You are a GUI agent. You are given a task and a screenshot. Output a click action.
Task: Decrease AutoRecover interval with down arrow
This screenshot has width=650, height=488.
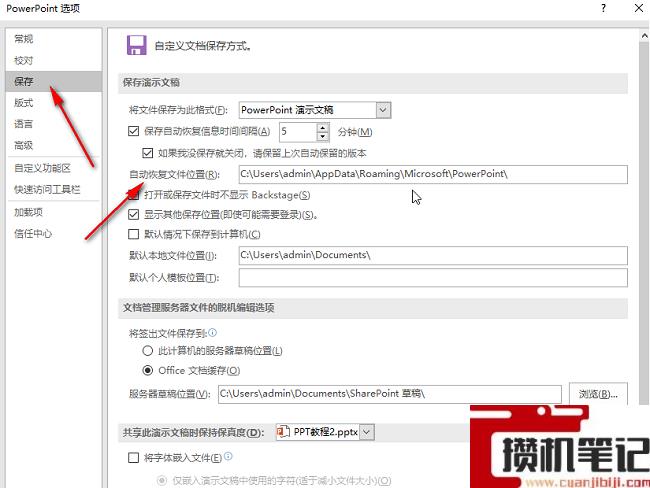point(323,136)
